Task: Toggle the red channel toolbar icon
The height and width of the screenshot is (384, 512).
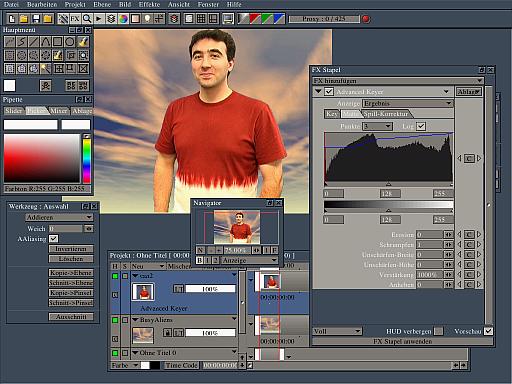Action: click(255, 19)
